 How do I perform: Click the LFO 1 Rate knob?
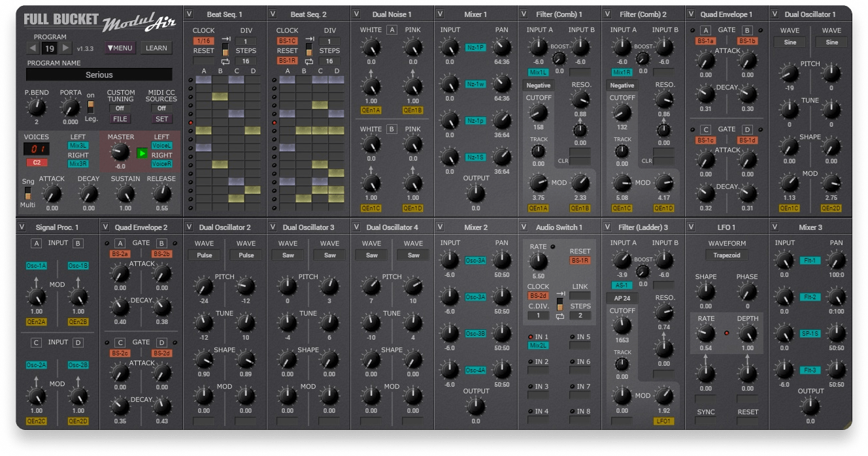click(x=705, y=334)
